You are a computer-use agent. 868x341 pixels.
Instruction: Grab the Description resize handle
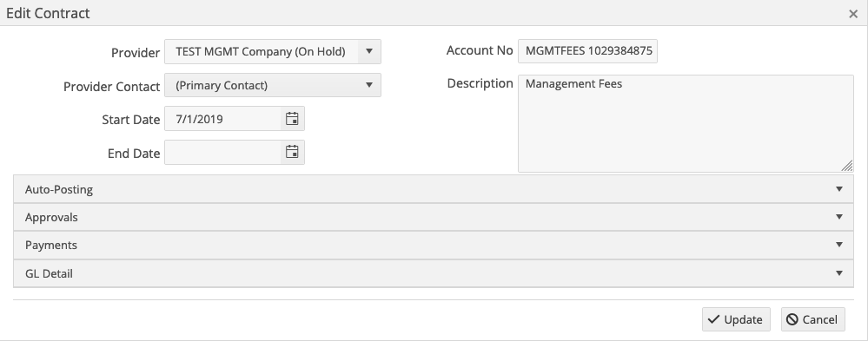pyautogui.click(x=847, y=166)
